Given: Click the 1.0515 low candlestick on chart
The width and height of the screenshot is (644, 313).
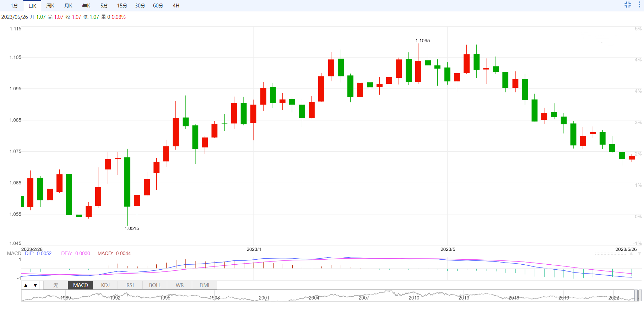Looking at the screenshot, I should 127,182.
